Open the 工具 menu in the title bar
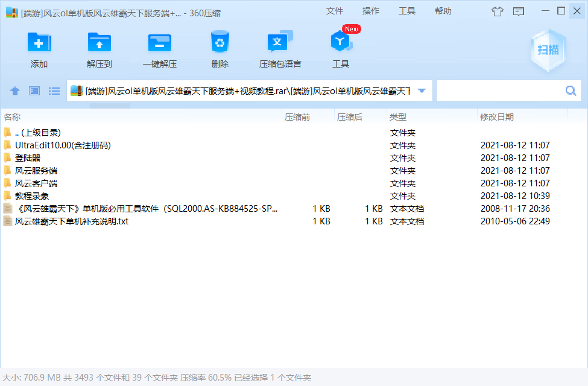The width and height of the screenshot is (588, 386). coord(407,11)
